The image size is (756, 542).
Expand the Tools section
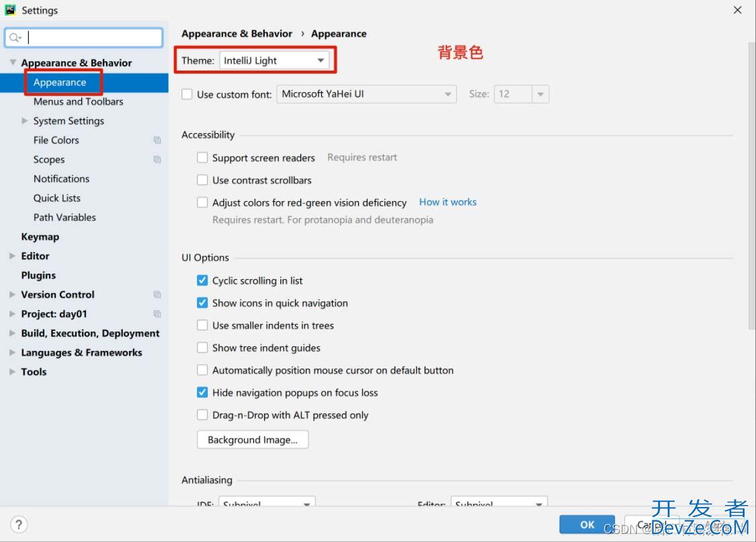[x=12, y=372]
